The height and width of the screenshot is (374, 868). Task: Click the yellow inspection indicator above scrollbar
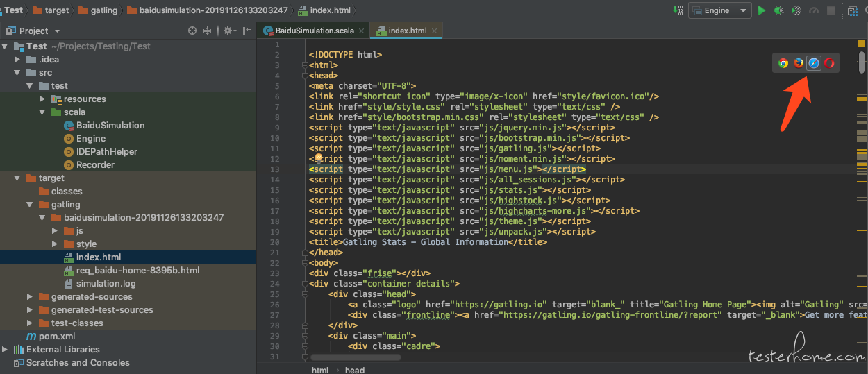tap(862, 44)
